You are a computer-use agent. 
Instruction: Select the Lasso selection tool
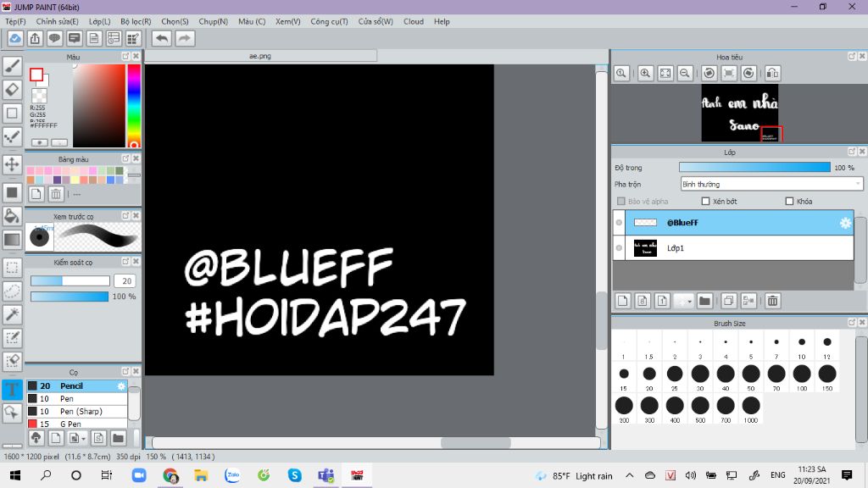(x=12, y=291)
